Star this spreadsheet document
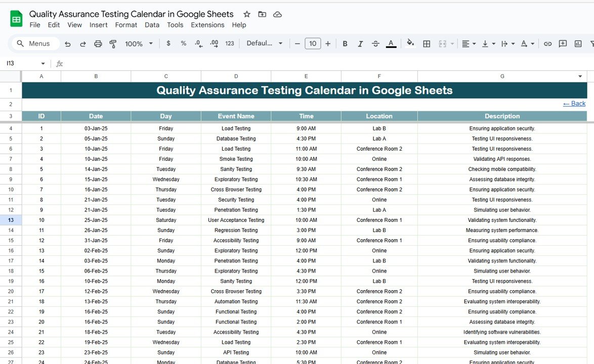This screenshot has height=364, width=594. pos(246,14)
